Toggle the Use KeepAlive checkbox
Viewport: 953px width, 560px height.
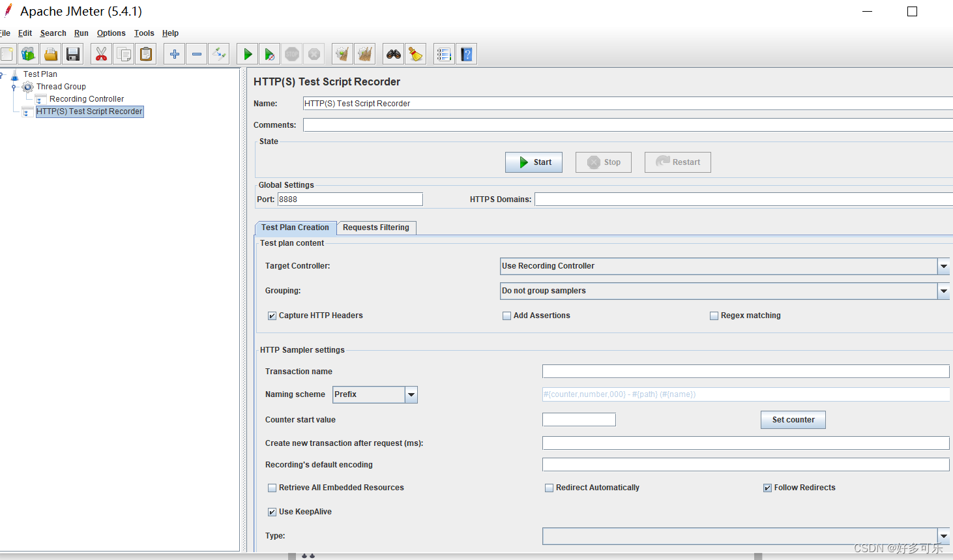[x=272, y=512]
